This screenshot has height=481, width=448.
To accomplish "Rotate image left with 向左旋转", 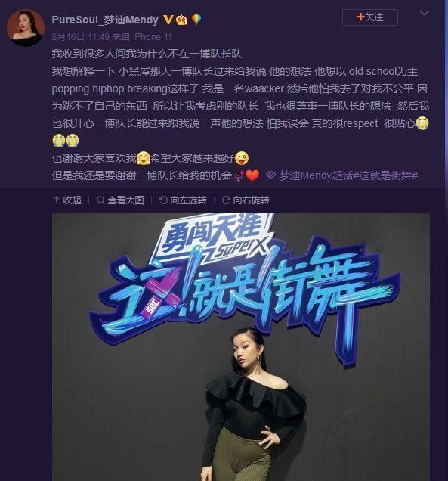I will (183, 200).
